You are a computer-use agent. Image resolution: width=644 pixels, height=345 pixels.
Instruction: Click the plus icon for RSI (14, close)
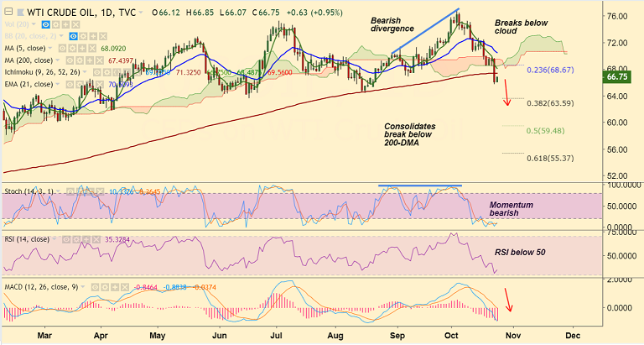(86, 239)
